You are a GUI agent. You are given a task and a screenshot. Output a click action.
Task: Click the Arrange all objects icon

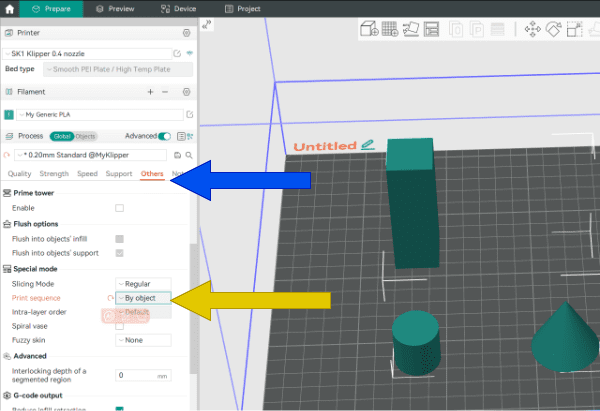tap(431, 29)
